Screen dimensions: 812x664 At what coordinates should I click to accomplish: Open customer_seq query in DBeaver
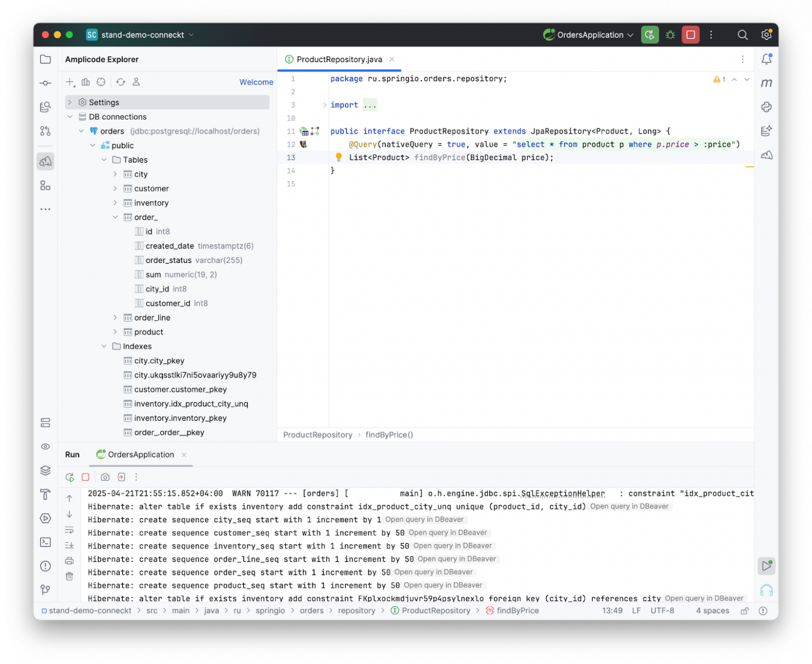(x=448, y=532)
